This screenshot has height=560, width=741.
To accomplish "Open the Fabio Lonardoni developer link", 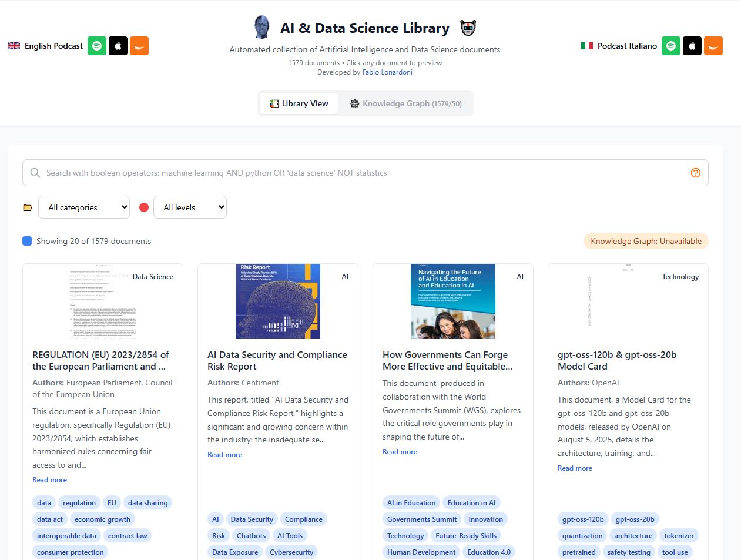I will [x=387, y=72].
